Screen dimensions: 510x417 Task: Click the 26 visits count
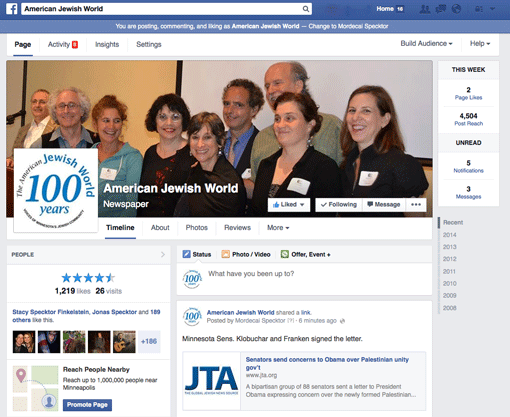coord(109,291)
